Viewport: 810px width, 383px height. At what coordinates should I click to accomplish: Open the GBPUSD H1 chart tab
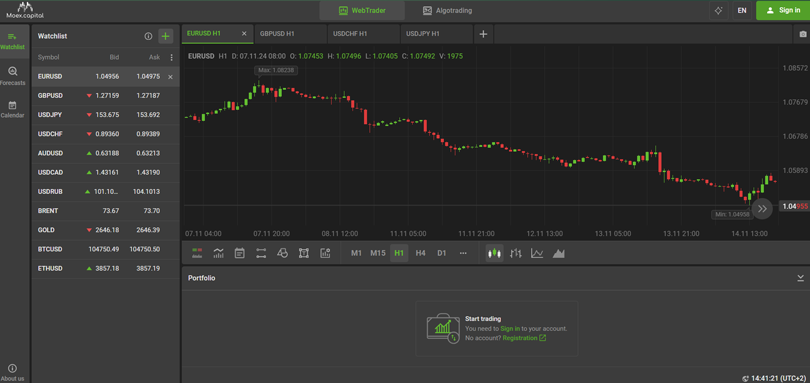click(291, 34)
